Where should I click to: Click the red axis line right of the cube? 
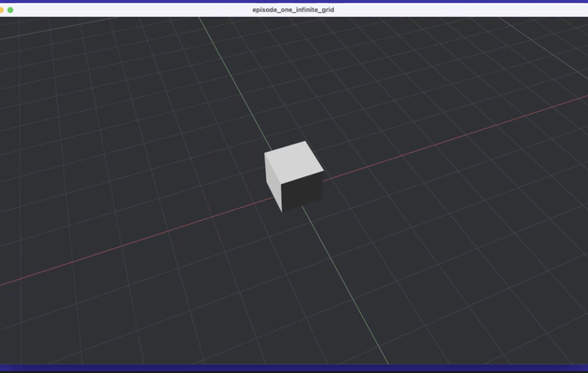point(455,137)
